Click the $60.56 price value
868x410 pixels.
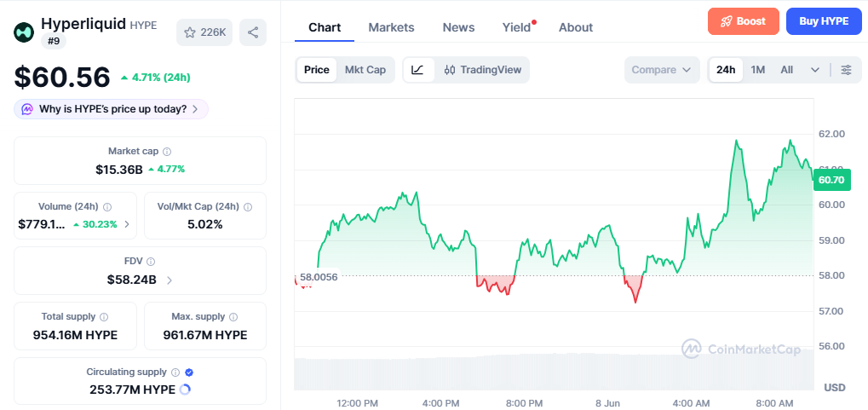(x=62, y=77)
